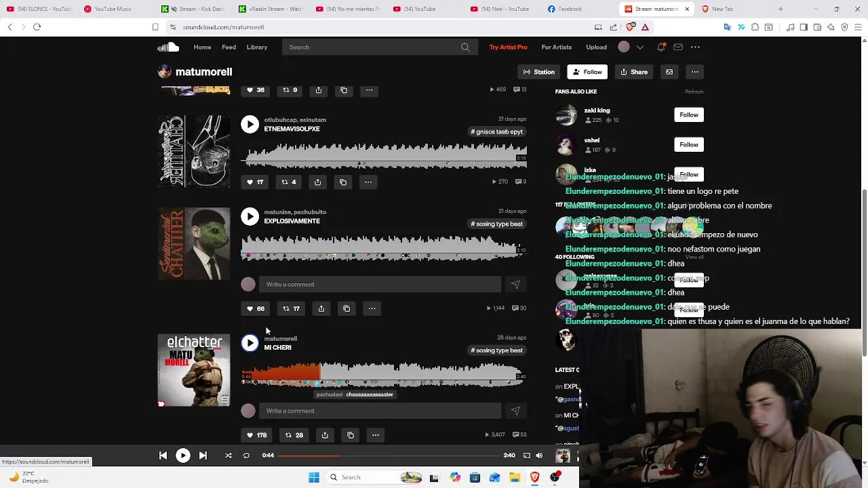Open more options for ETNEMAVISOLPXE

(368, 182)
